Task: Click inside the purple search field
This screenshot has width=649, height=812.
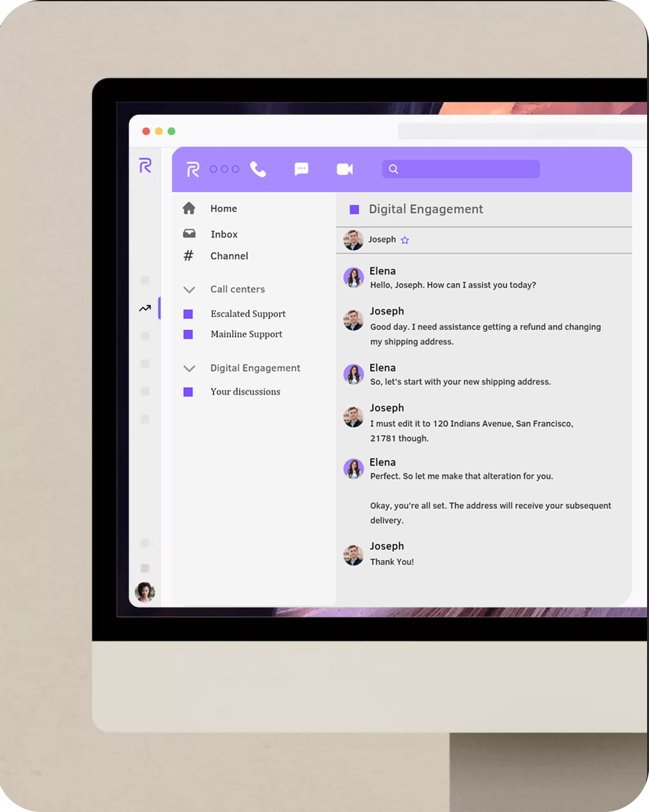Action: (x=467, y=169)
